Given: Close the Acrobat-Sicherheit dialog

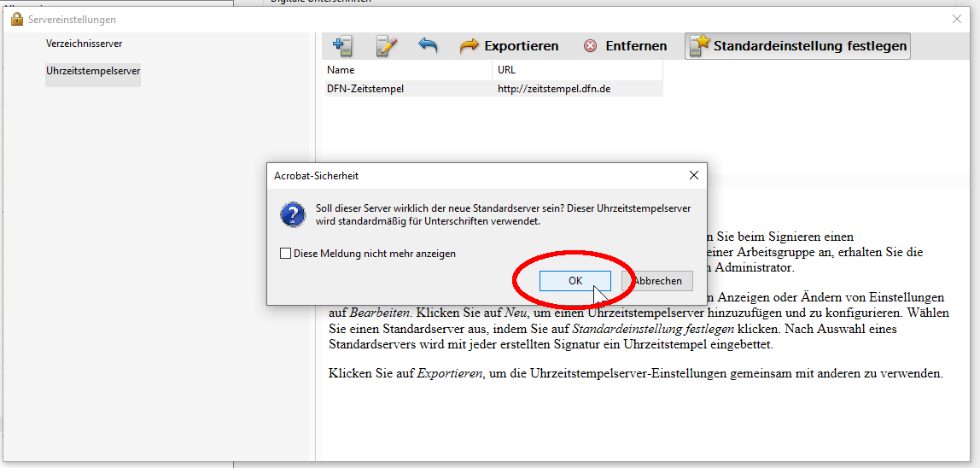Looking at the screenshot, I should coord(694,175).
